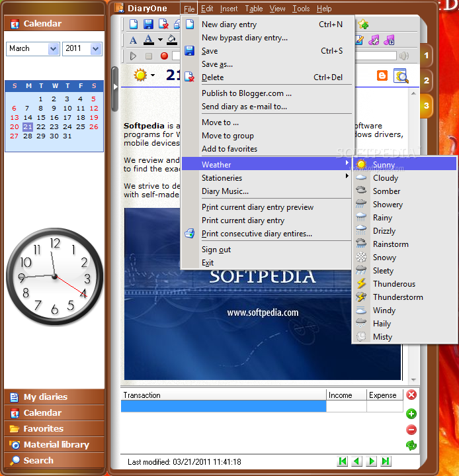Select Add to favorites menu item
Image resolution: width=459 pixels, height=476 pixels.
[267, 149]
